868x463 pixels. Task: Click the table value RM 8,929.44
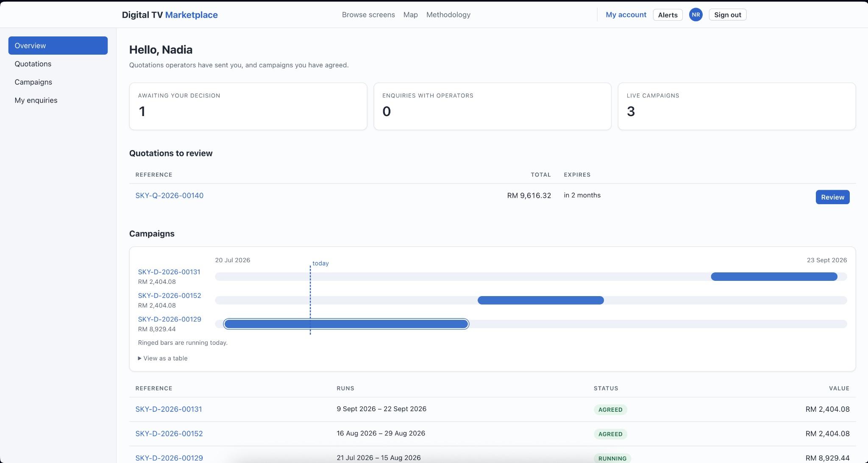point(827,458)
